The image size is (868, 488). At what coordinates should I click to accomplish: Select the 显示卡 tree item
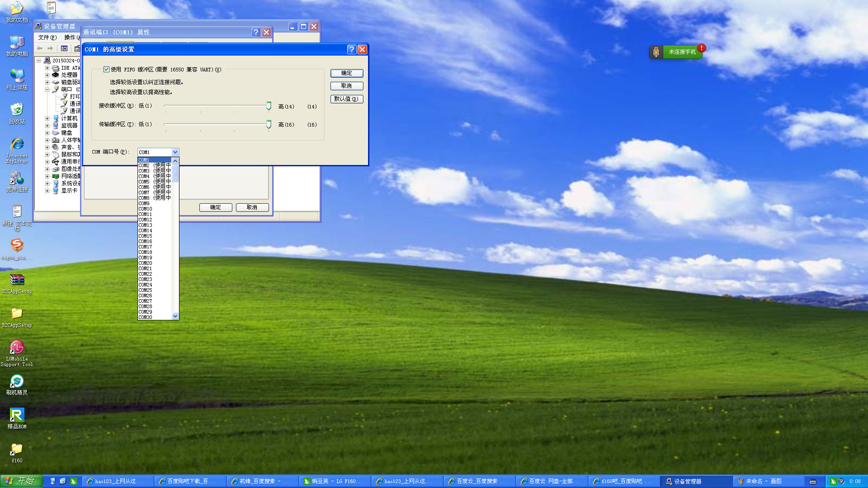pyautogui.click(x=69, y=191)
